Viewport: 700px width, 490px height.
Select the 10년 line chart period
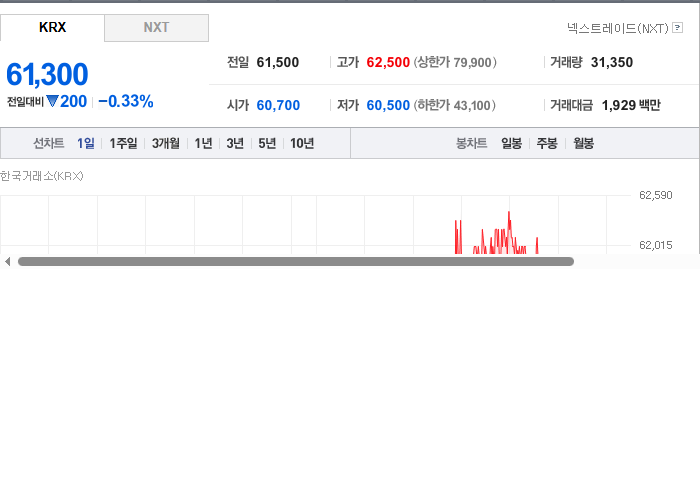[x=302, y=143]
